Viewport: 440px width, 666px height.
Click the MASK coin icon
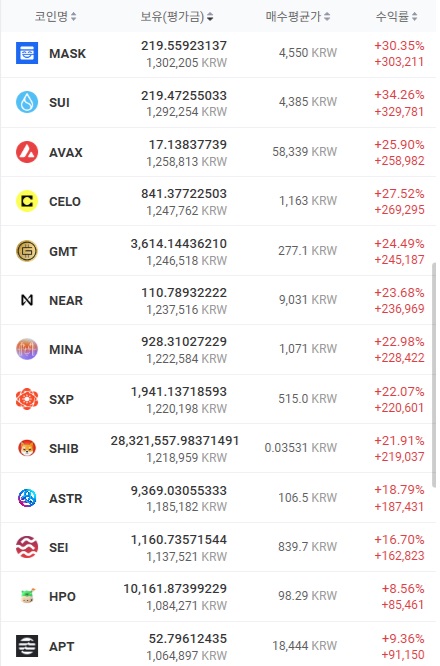click(x=27, y=53)
